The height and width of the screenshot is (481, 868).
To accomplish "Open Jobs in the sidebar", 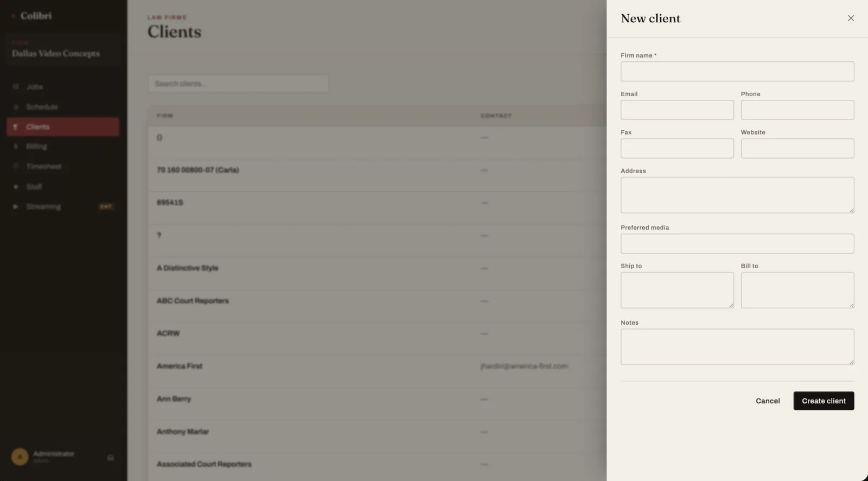I will click(63, 87).
